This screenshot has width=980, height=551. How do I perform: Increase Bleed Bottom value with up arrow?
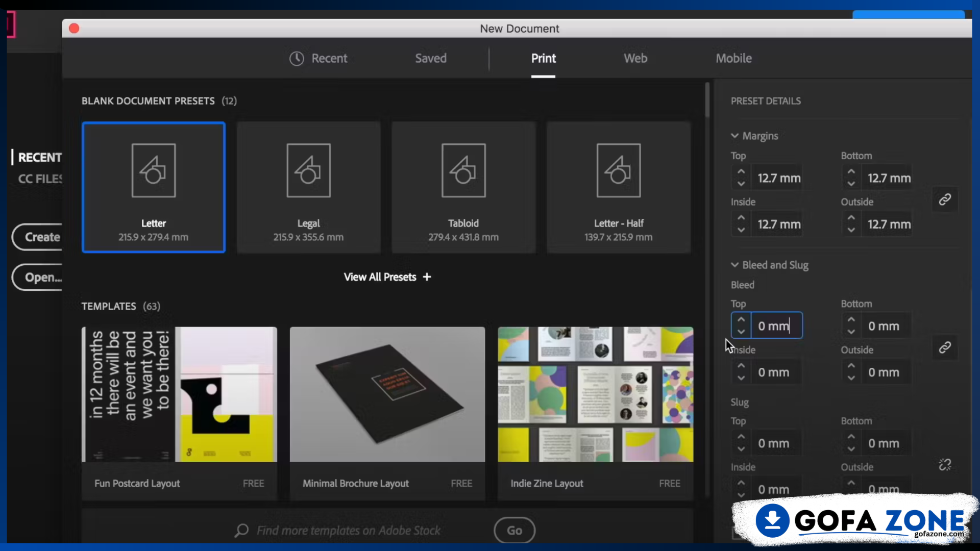851,319
